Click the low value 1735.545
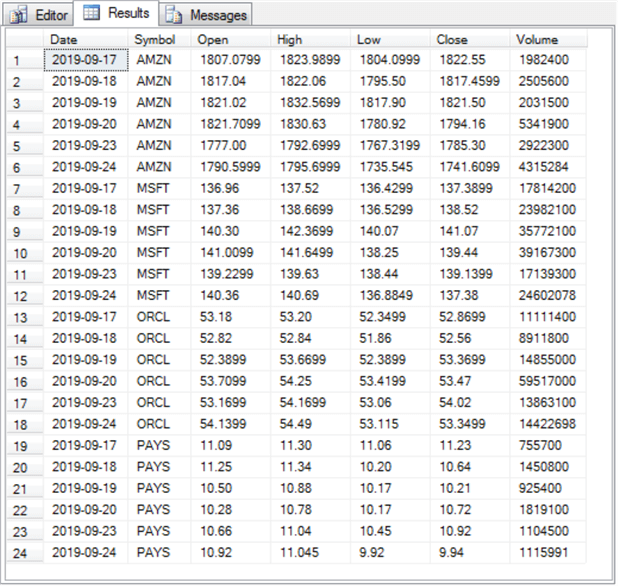The width and height of the screenshot is (618, 586). [390, 167]
